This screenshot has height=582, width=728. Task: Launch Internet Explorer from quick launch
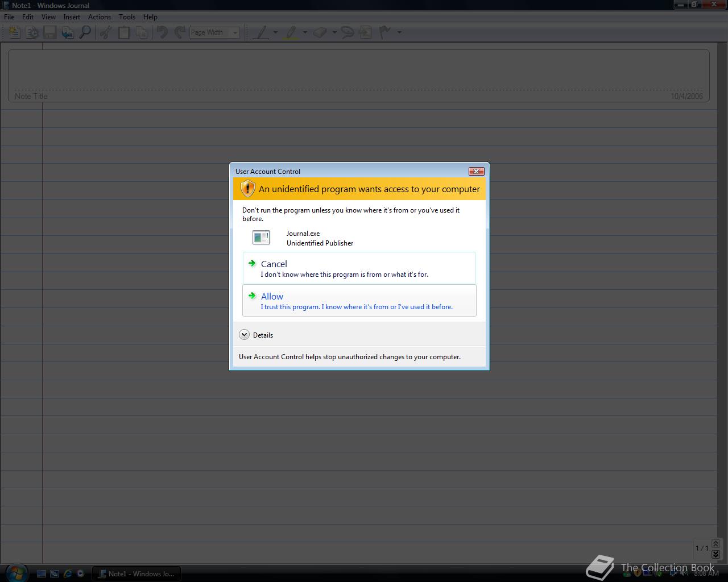pos(68,574)
